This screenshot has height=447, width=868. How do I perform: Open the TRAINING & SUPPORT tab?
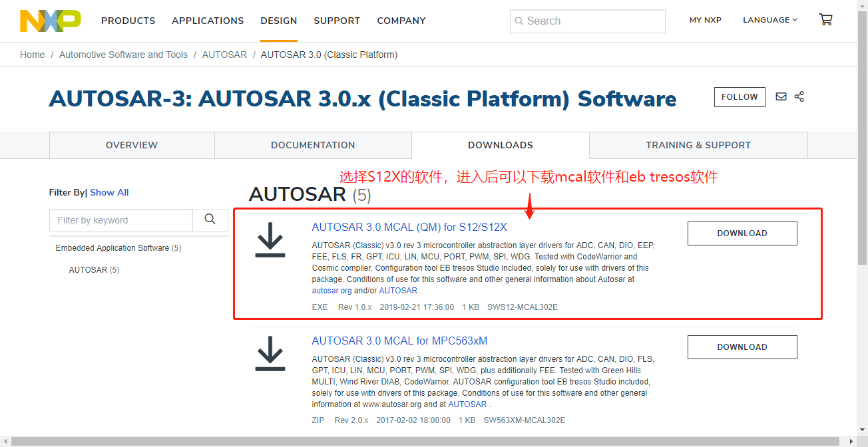tap(698, 144)
